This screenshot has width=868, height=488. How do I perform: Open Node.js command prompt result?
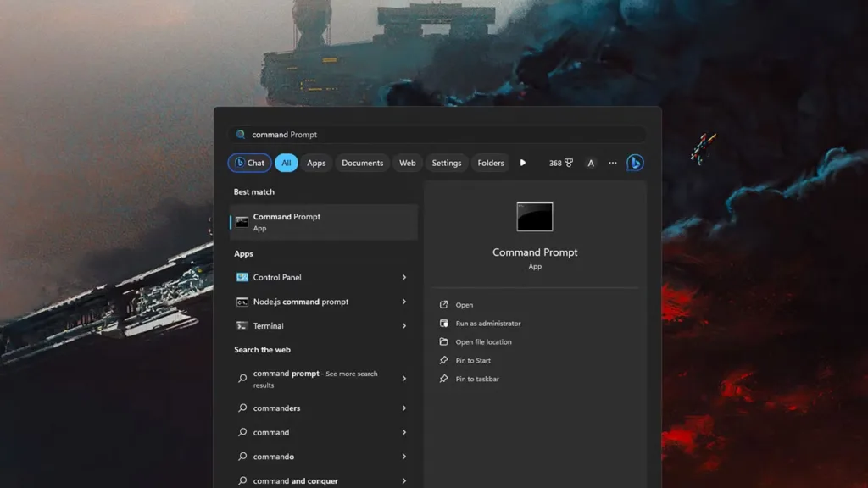[323, 302]
